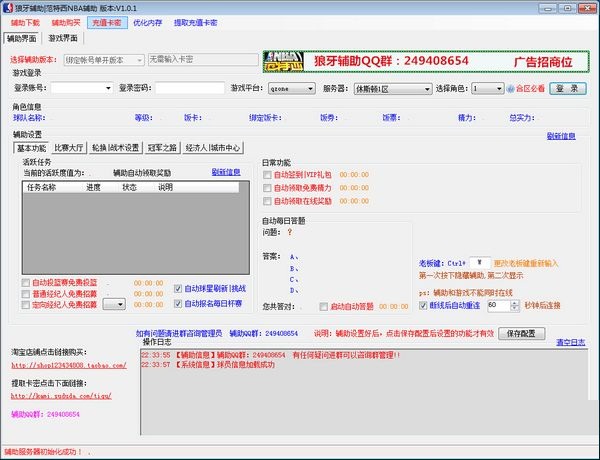Enable 自动投篮赛免费投篮 checkbox
The height and width of the screenshot is (460, 600).
(x=26, y=283)
